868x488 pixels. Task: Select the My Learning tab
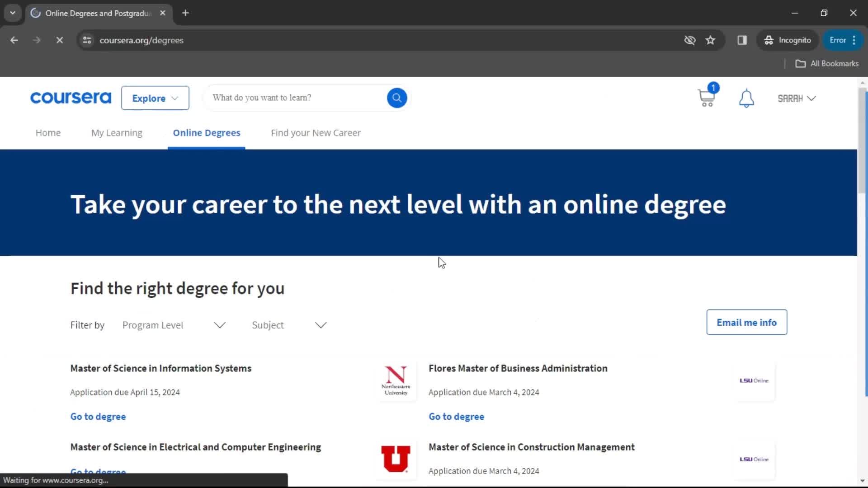(x=117, y=132)
